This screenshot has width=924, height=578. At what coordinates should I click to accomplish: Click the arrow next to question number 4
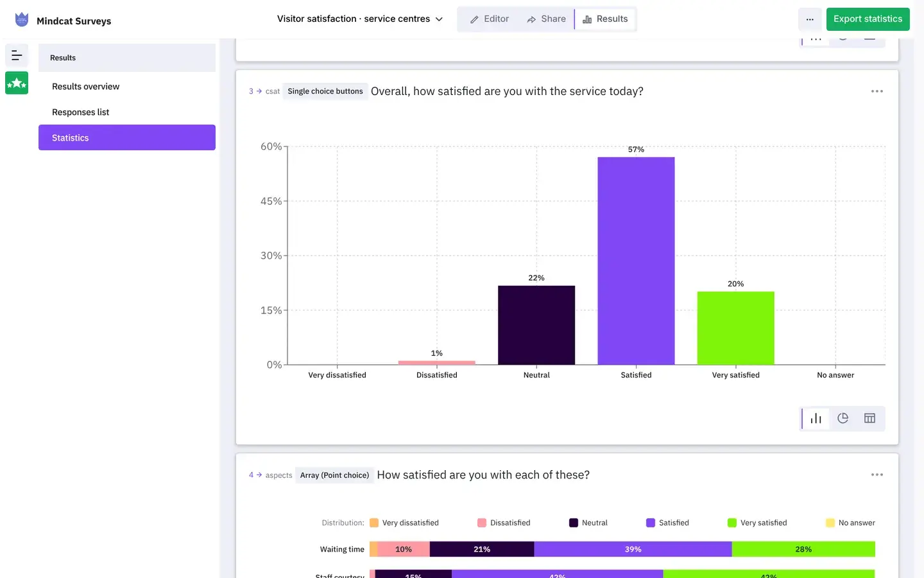[x=259, y=475]
